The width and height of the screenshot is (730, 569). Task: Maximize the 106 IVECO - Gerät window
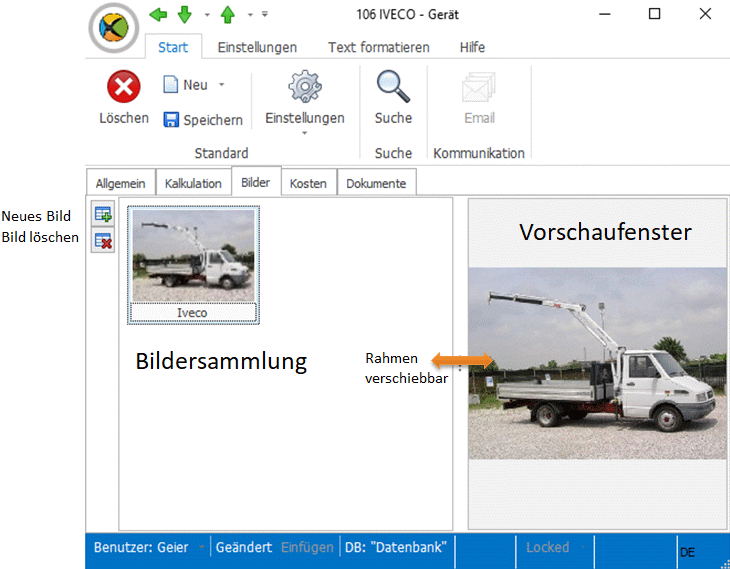pyautogui.click(x=654, y=14)
